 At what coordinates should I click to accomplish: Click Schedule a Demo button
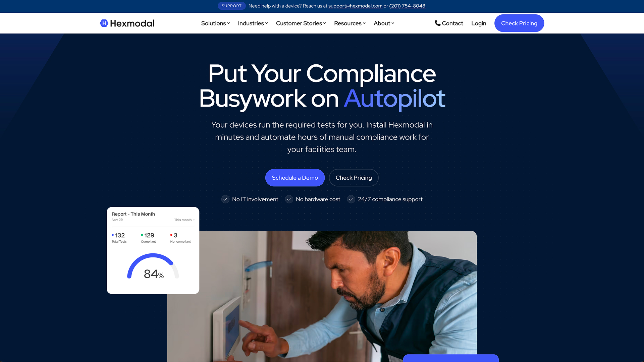tap(295, 178)
